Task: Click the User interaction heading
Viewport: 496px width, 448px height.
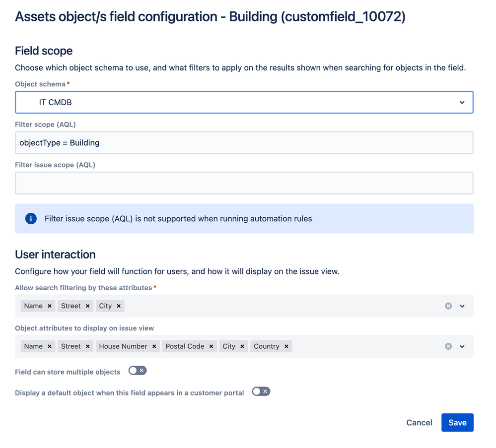Action: [x=55, y=255]
